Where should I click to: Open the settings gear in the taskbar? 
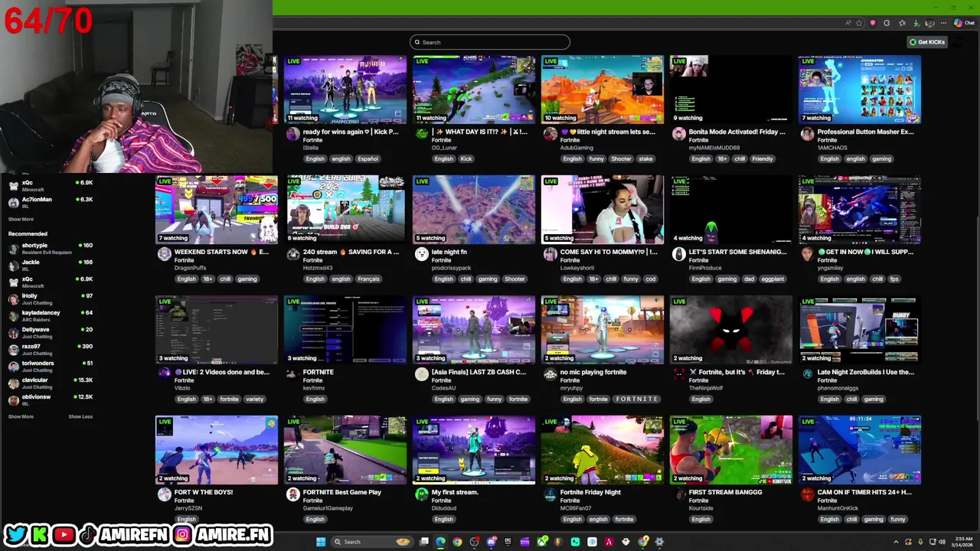[659, 542]
